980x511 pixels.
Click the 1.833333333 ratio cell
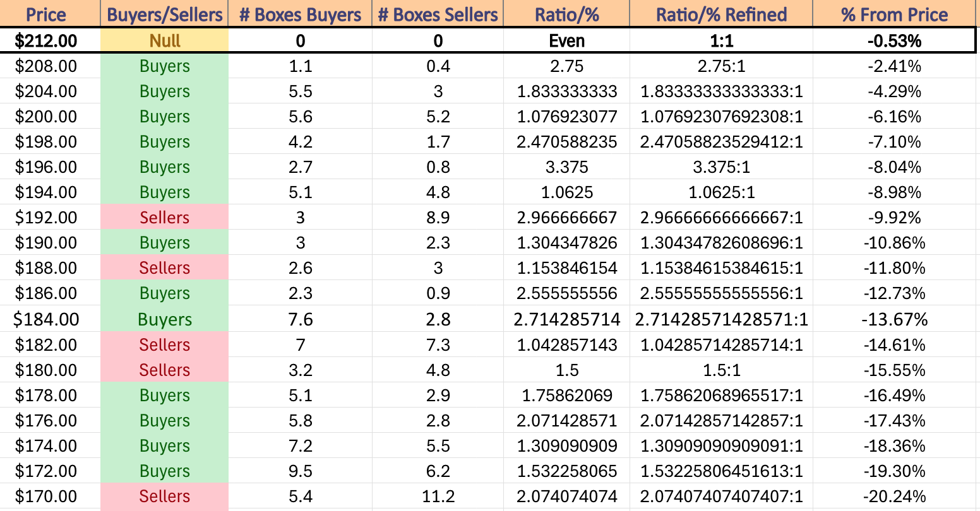tap(567, 91)
